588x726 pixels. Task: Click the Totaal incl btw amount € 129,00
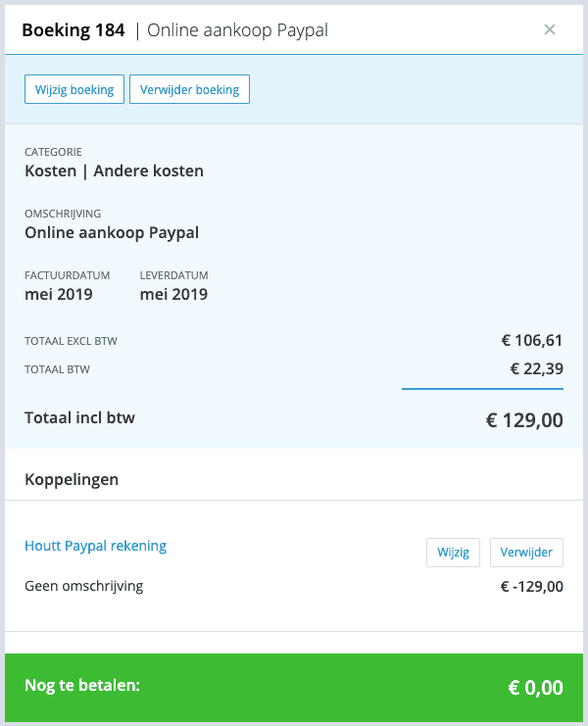[x=524, y=420]
